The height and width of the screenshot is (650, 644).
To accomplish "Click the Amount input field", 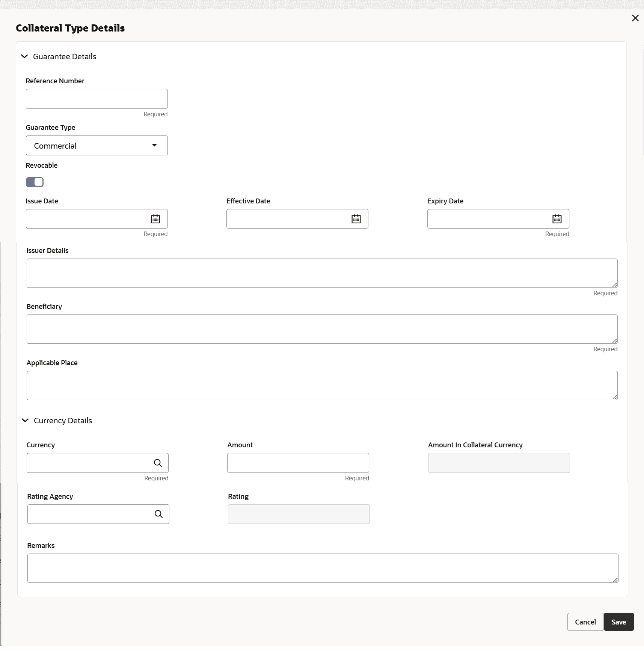I will click(298, 463).
